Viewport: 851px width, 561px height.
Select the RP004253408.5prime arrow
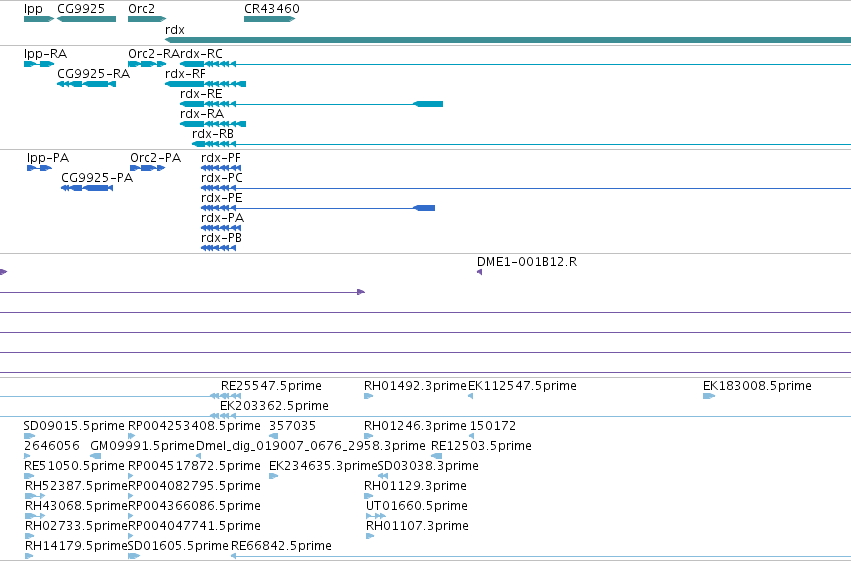[x=131, y=436]
